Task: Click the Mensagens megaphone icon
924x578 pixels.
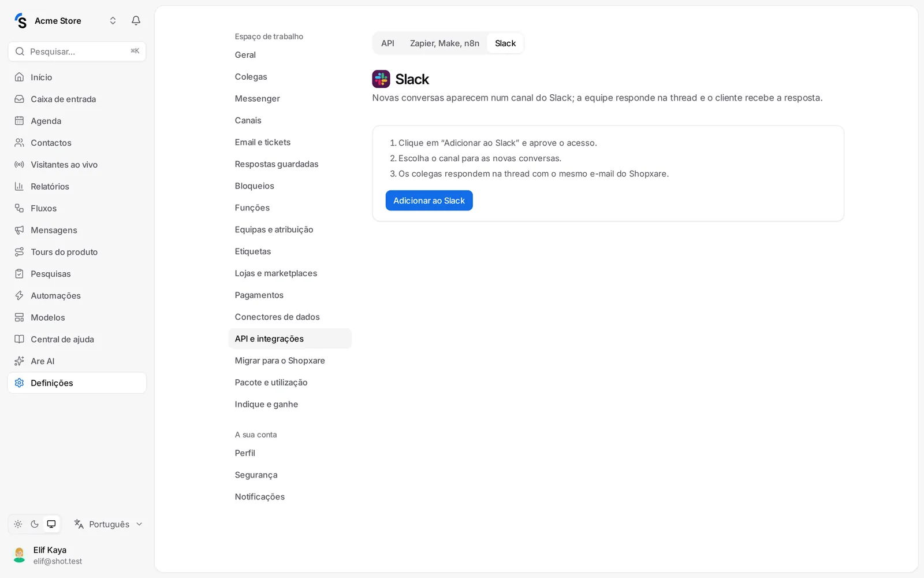Action: coord(19,230)
